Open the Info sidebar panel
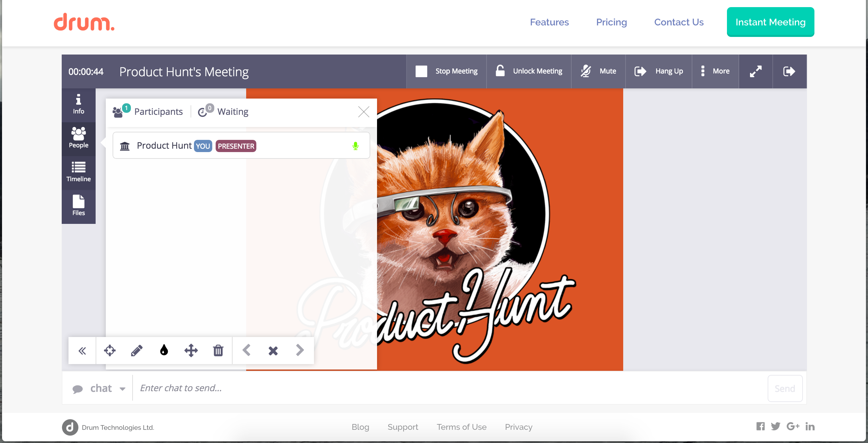The height and width of the screenshot is (443, 868). coord(78,104)
